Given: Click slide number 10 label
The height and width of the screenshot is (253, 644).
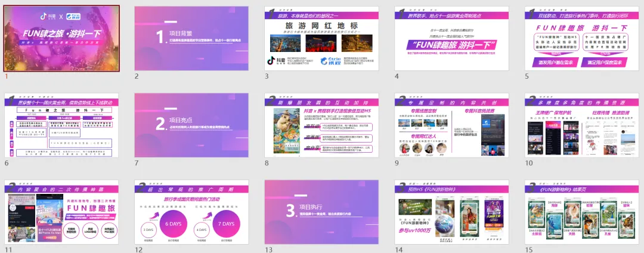Looking at the screenshot, I should click(x=528, y=163).
